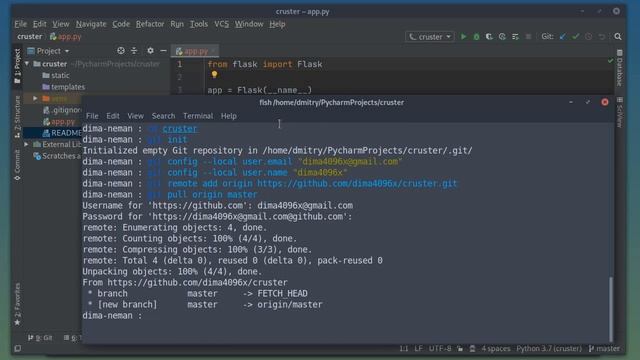The image size is (640, 360).
Task: Open Project panel gear settings
Action: pos(150,51)
